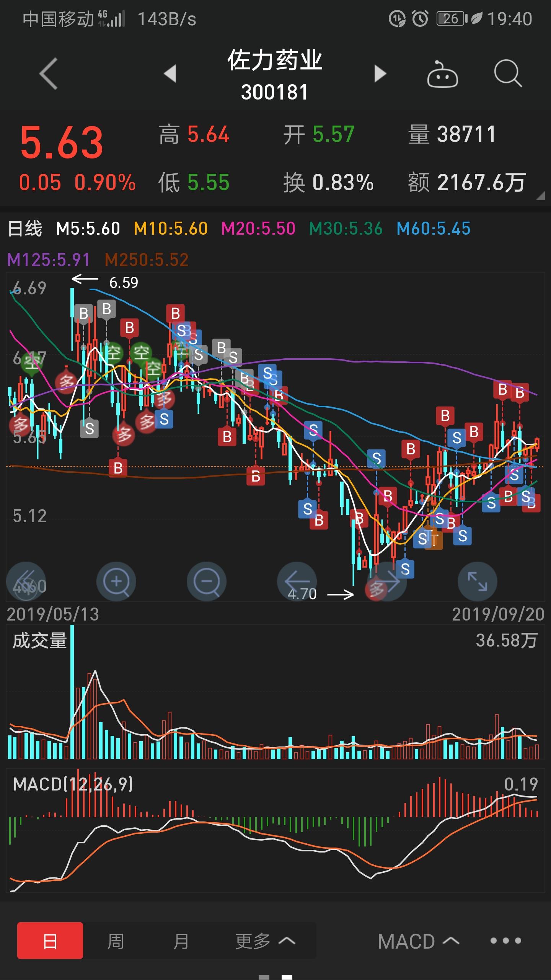Tap the alarm clock status icon

click(x=420, y=19)
